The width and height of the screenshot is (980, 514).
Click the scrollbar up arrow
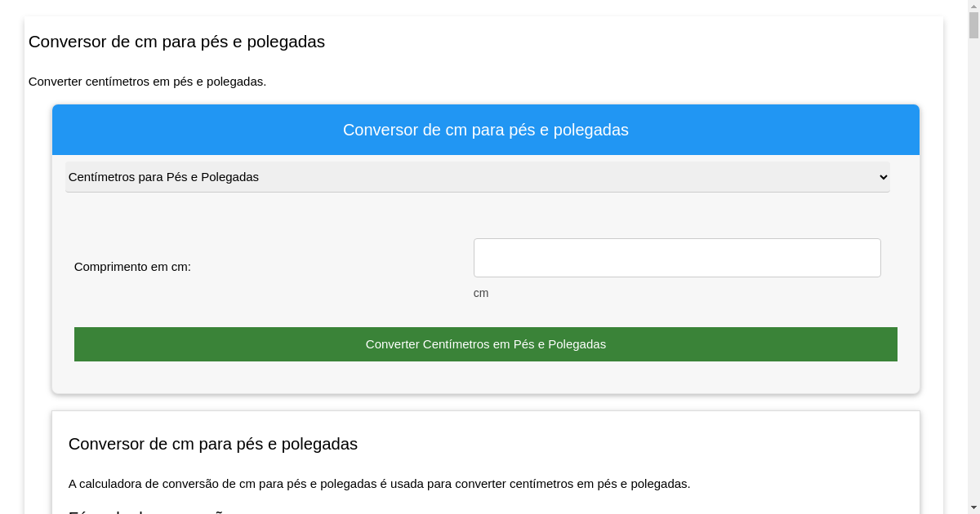click(973, 7)
